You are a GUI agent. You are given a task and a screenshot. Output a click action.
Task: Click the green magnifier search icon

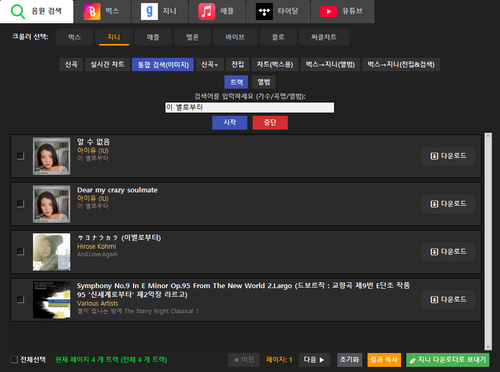pyautogui.click(x=18, y=11)
